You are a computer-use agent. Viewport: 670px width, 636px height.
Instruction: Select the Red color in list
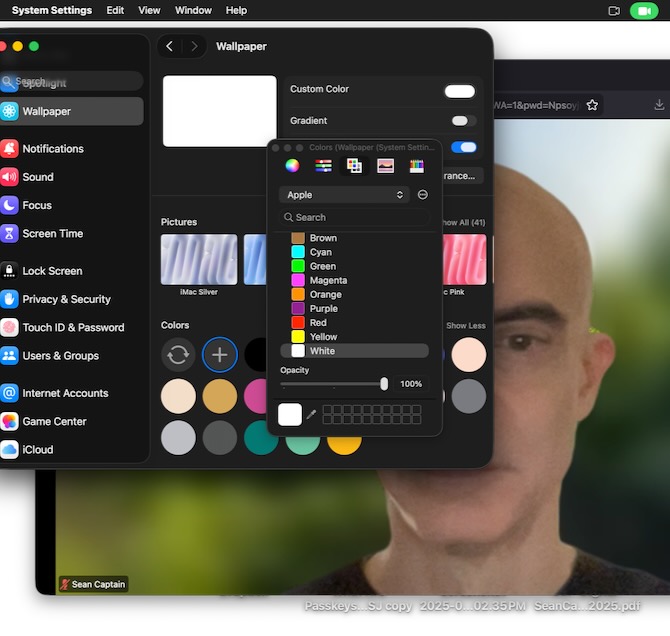click(354, 323)
